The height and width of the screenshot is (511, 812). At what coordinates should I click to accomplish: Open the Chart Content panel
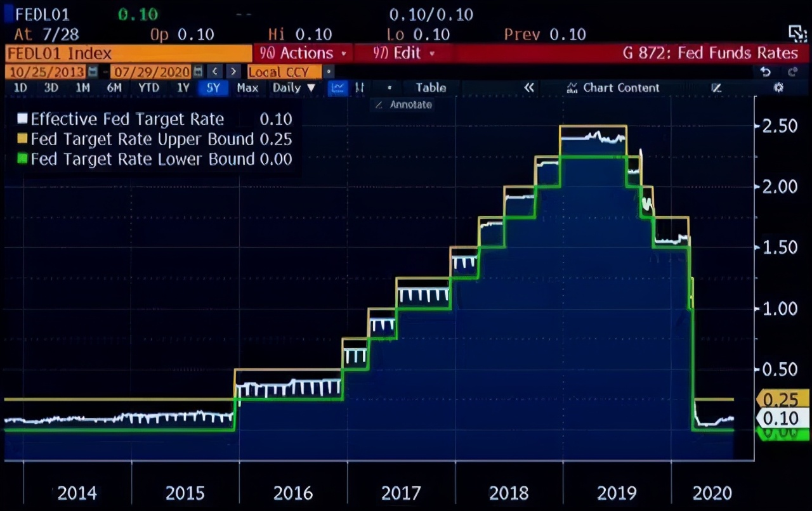click(x=613, y=88)
